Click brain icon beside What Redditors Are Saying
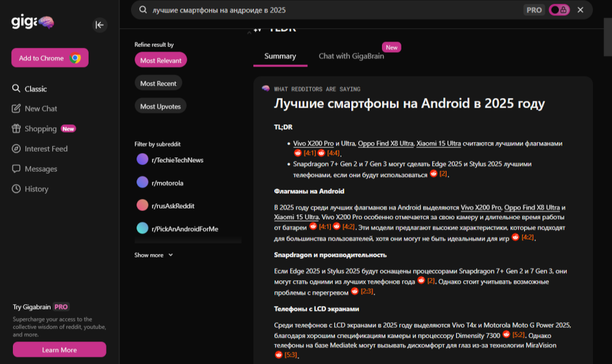This screenshot has height=364, width=612. (266, 89)
